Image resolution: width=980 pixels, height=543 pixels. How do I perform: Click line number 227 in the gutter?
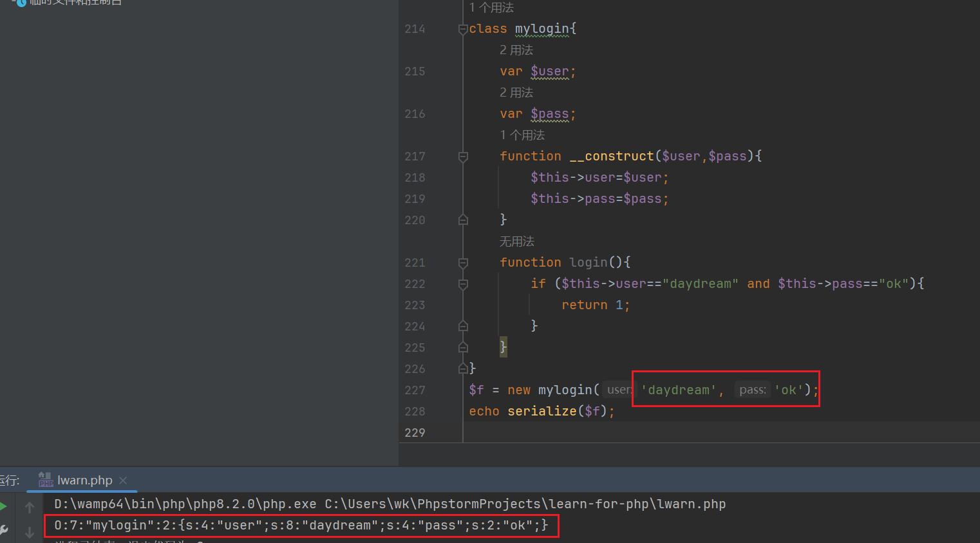pos(415,390)
